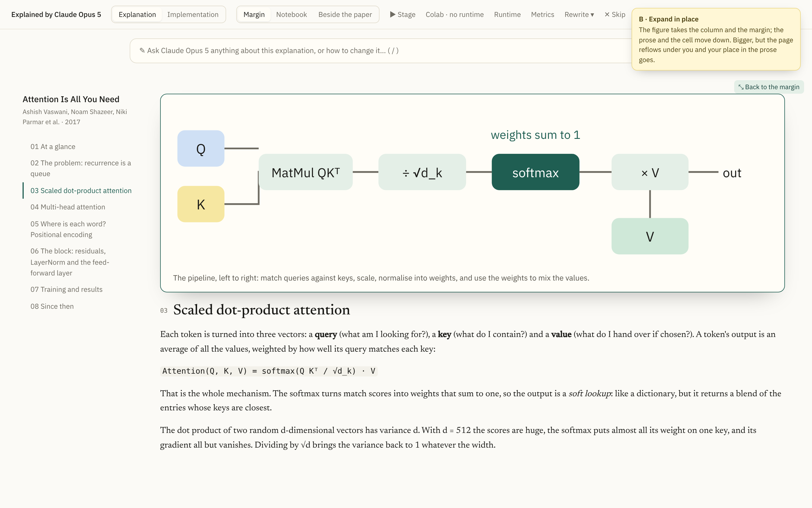Open the Runtime menu

[x=507, y=14]
